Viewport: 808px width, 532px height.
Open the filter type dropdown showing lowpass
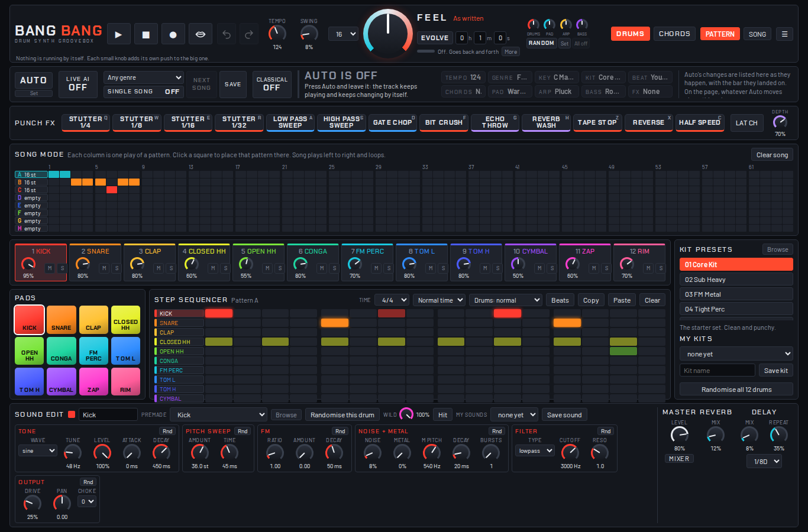(535, 451)
